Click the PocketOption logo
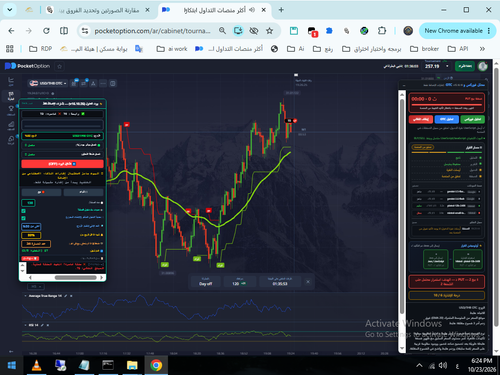The image size is (500, 375). pyautogui.click(x=27, y=66)
